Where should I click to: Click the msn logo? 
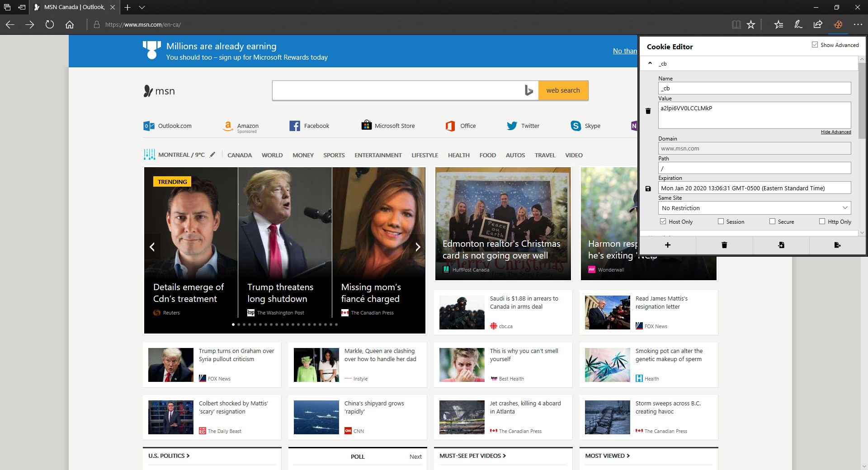pos(159,91)
